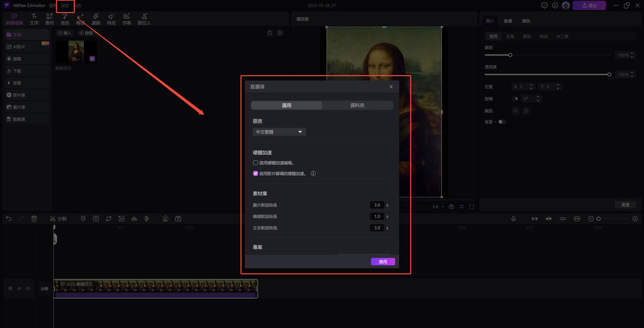The image size is (644, 328).
Task: Click the 分割 scissors split tool
Action: [x=58, y=219]
